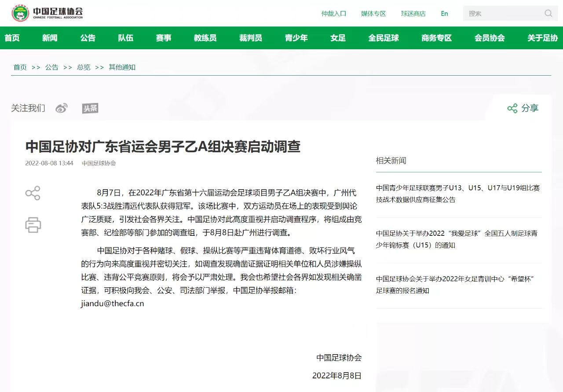The image size is (563, 392).
Task: Print the article using the printer icon
Action: tap(33, 225)
